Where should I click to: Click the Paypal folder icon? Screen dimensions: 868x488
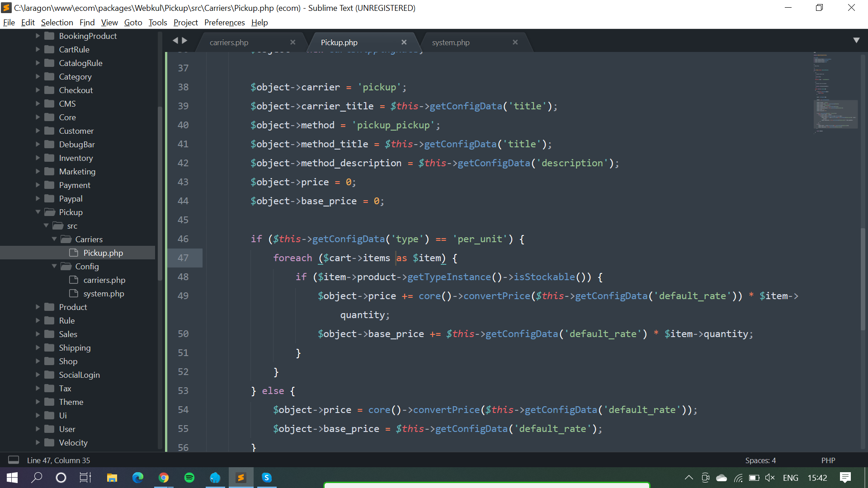(x=50, y=198)
